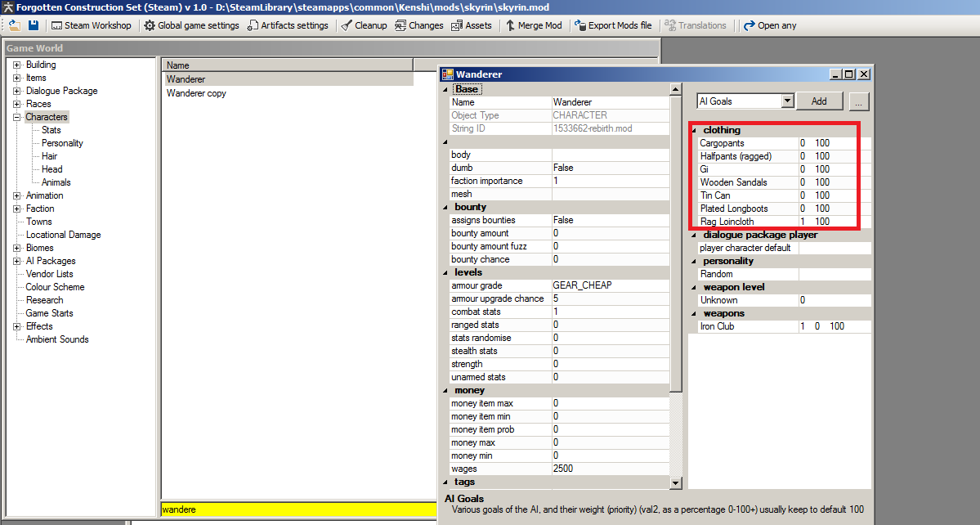Click Export Mods file

(613, 25)
